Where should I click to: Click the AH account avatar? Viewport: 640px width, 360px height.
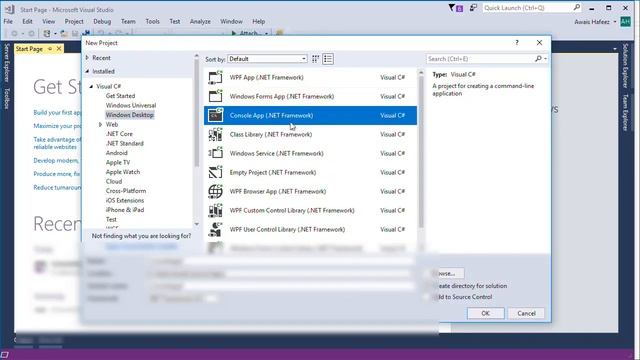(625, 22)
